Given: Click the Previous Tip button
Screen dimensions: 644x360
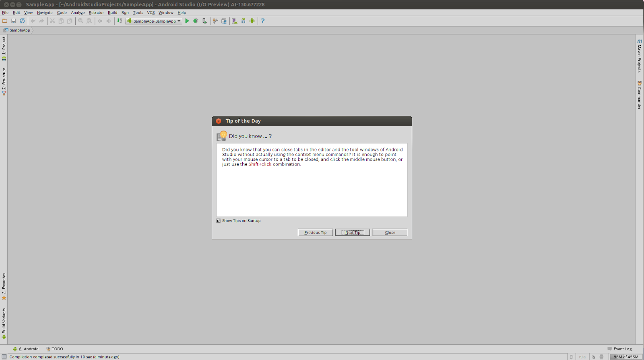Looking at the screenshot, I should coord(316,232).
